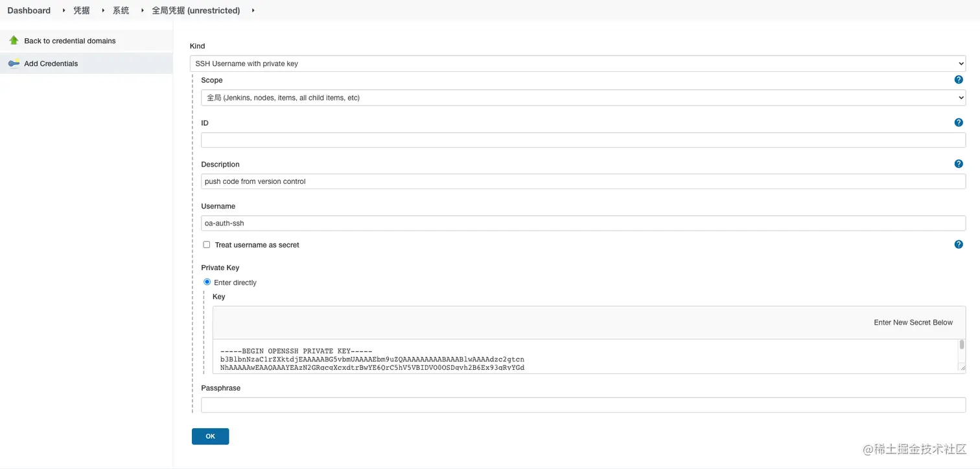The height and width of the screenshot is (469, 980).
Task: Expand breadcrumb arrow after 系统
Action: tap(142, 10)
